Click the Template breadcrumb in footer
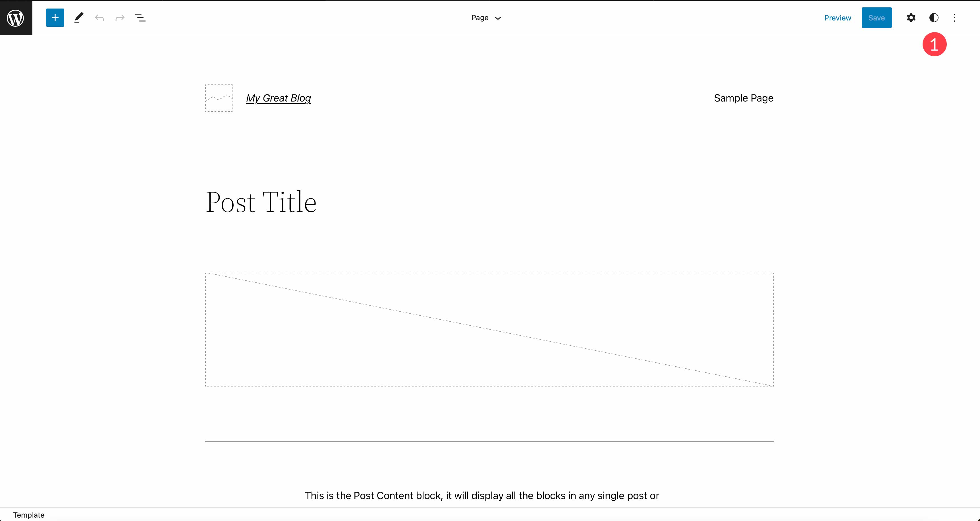Viewport: 980px width, 521px height. point(29,515)
